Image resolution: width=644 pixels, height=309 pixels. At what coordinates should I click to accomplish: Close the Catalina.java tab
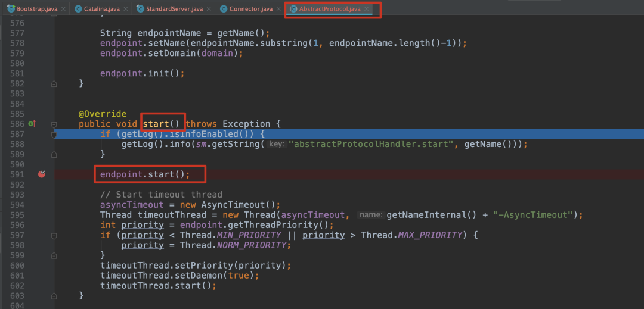pos(126,8)
